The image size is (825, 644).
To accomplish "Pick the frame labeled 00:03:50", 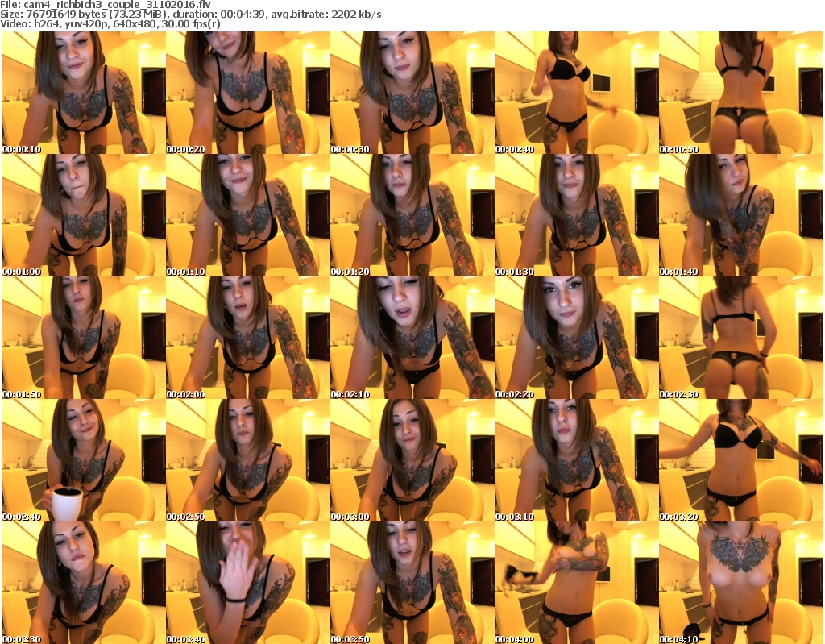I will pos(412,583).
